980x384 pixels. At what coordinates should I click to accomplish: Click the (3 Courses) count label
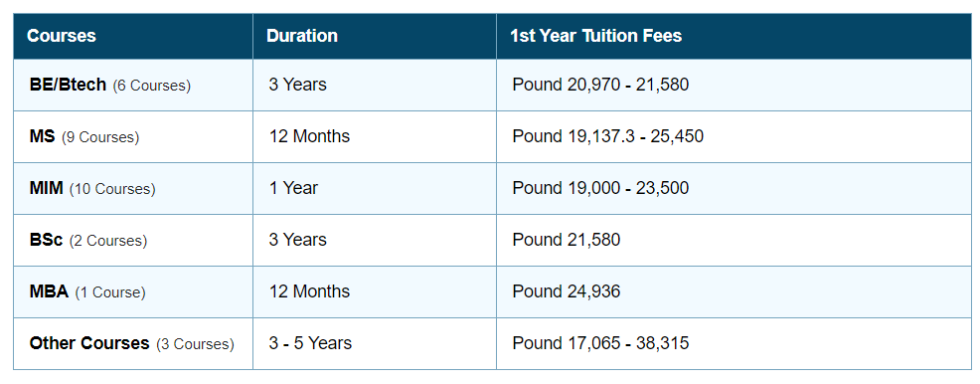tap(195, 344)
